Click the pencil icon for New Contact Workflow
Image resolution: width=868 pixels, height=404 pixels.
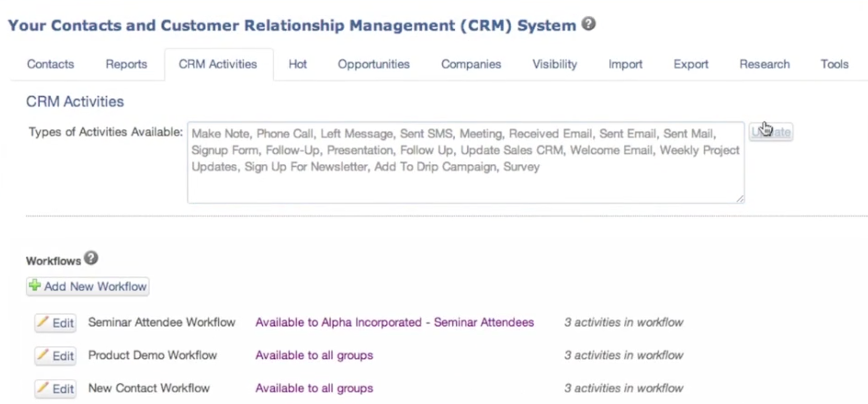point(43,388)
